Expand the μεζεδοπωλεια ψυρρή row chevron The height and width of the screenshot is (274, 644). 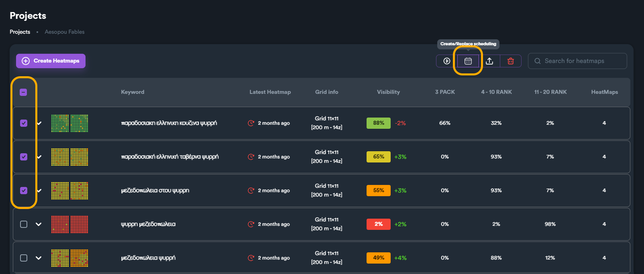pyautogui.click(x=39, y=258)
